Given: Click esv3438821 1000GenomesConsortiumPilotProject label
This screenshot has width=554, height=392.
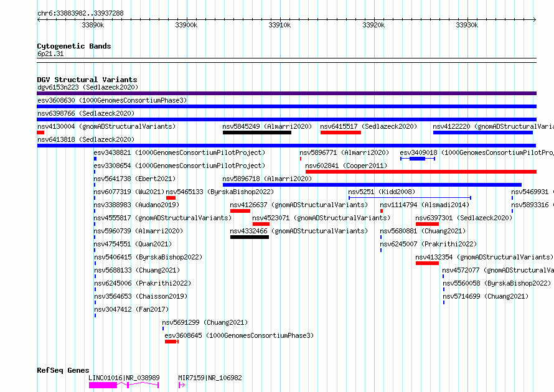Looking at the screenshot, I should (179, 152).
